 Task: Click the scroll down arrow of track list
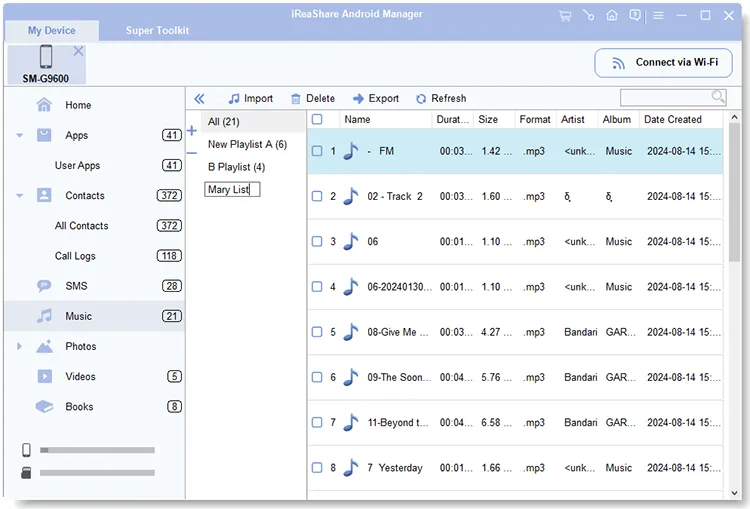734,493
